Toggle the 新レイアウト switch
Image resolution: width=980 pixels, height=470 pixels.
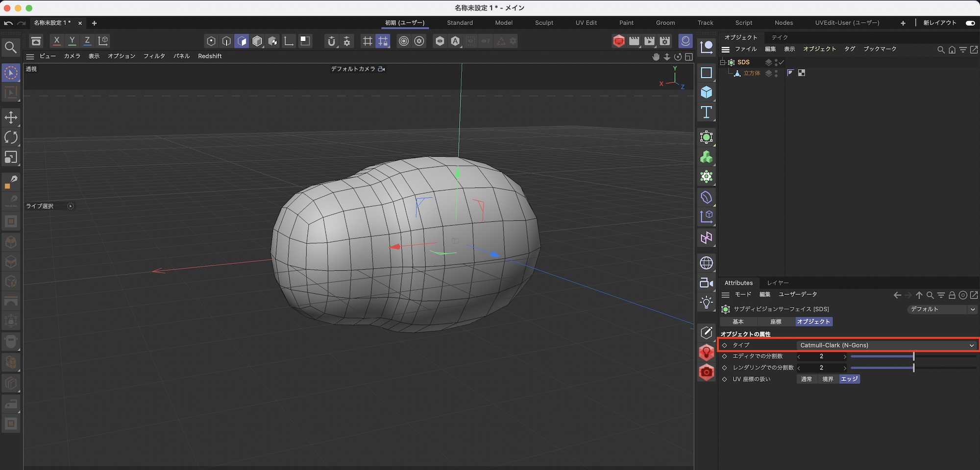pos(970,23)
